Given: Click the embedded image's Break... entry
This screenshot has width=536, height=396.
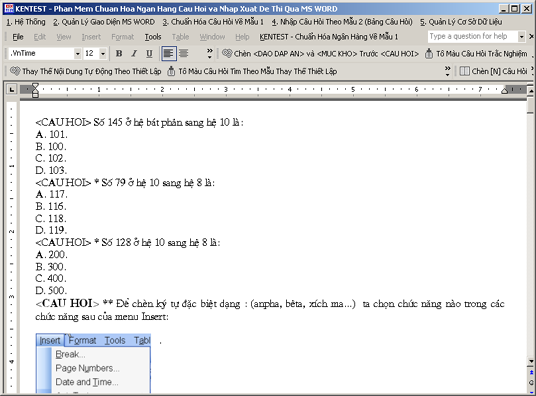Looking at the screenshot, I should coord(70,354).
